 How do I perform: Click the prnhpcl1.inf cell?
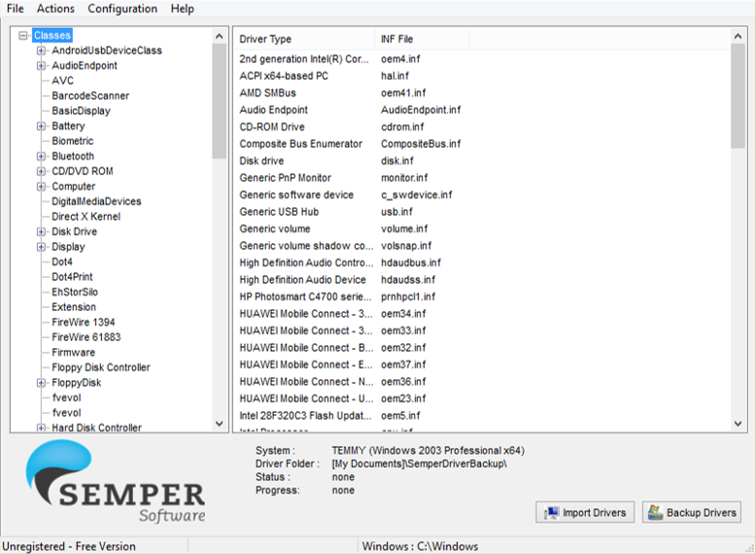click(x=408, y=296)
